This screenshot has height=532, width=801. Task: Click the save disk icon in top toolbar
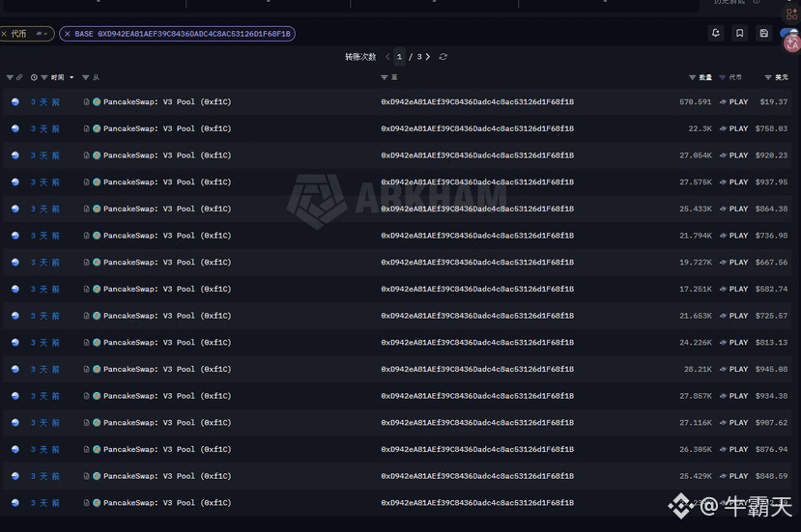tap(763, 33)
